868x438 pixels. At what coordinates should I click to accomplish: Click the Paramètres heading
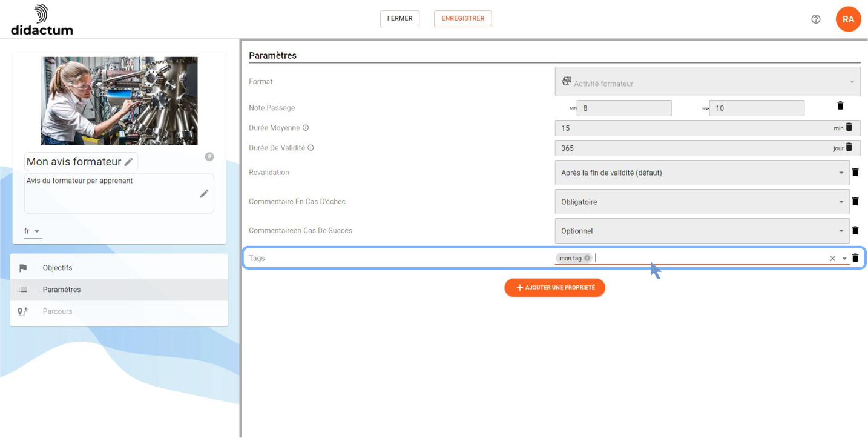tap(272, 55)
